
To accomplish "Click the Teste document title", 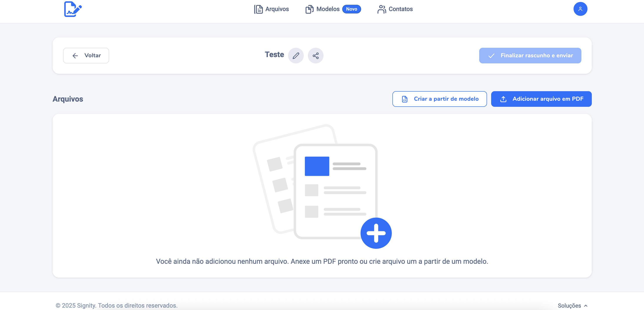I will 274,54.
